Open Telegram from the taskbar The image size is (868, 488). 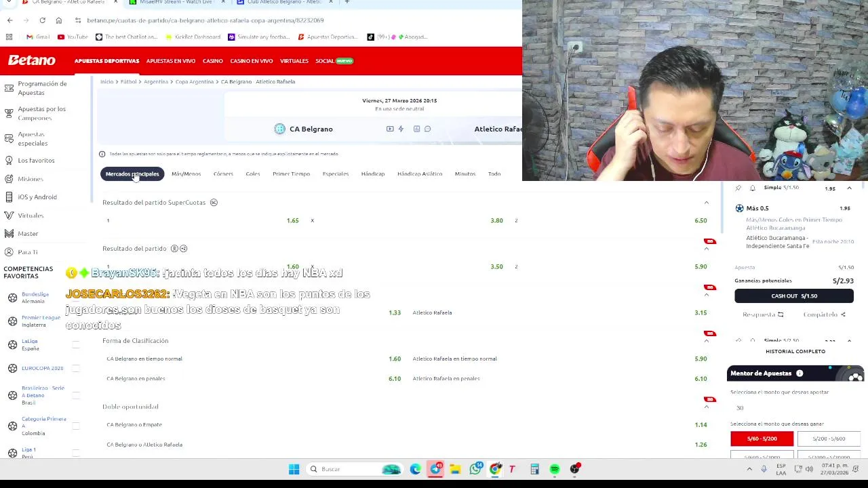coord(435,469)
